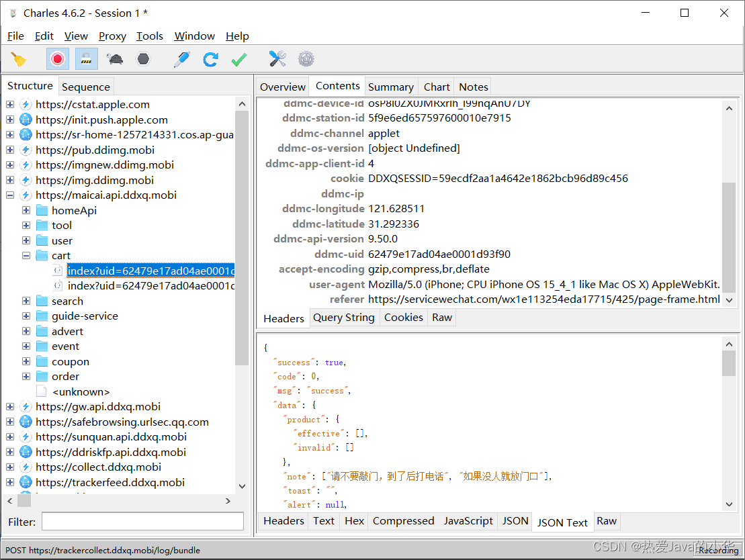745x560 pixels.
Task: Expand the order folder
Action: (26, 377)
